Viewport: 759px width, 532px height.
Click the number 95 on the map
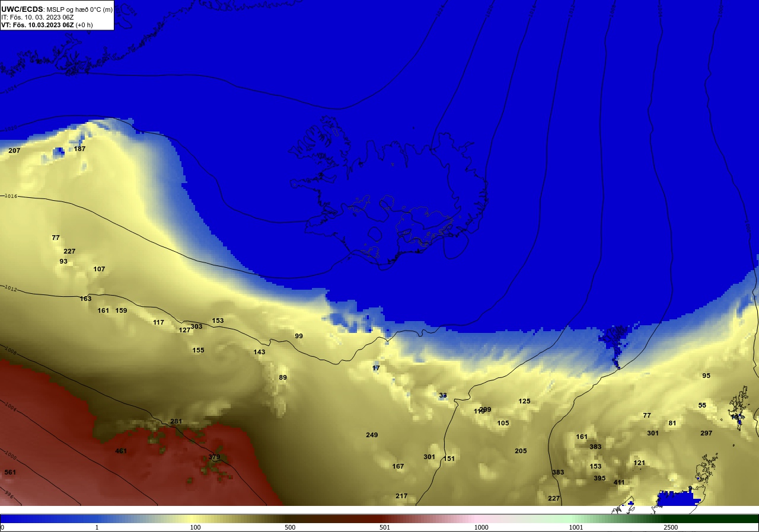tap(706, 376)
